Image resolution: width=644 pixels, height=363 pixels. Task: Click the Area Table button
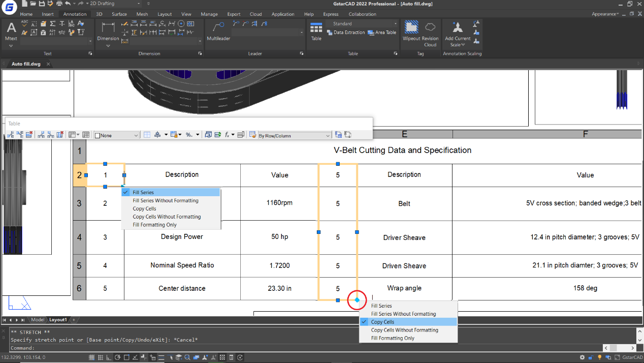(x=382, y=33)
